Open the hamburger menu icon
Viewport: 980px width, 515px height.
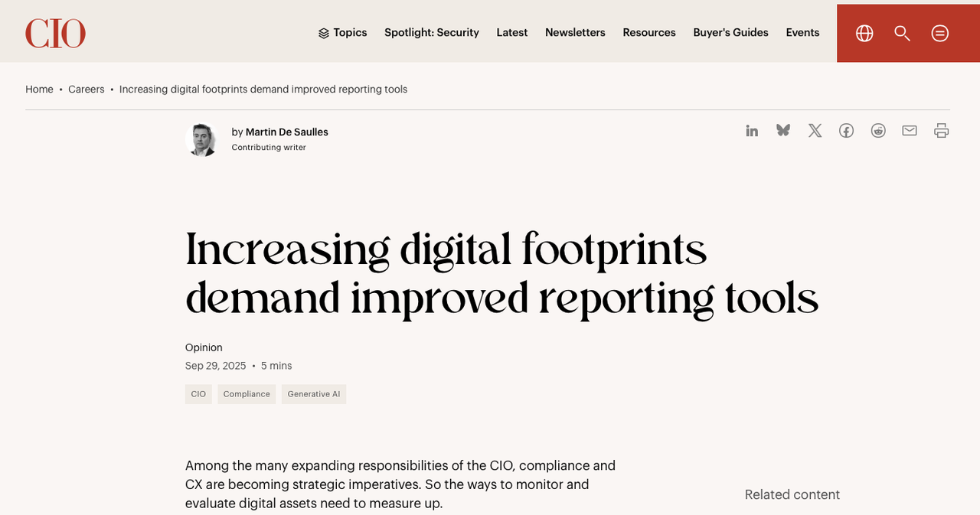pyautogui.click(x=940, y=33)
